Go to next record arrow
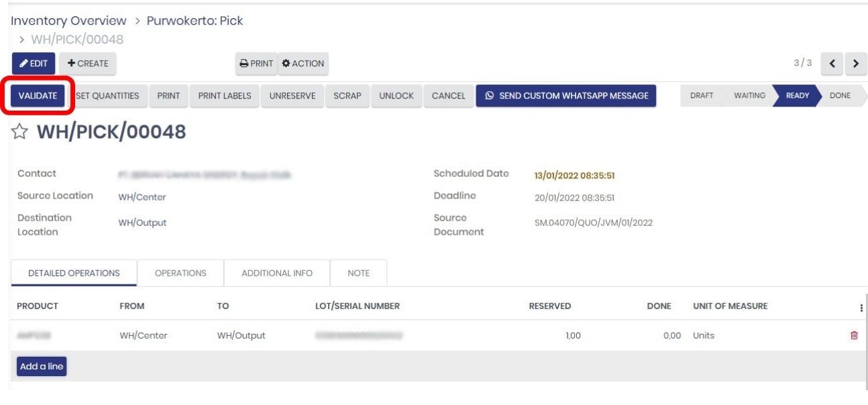This screenshot has height=405, width=868. [x=856, y=64]
